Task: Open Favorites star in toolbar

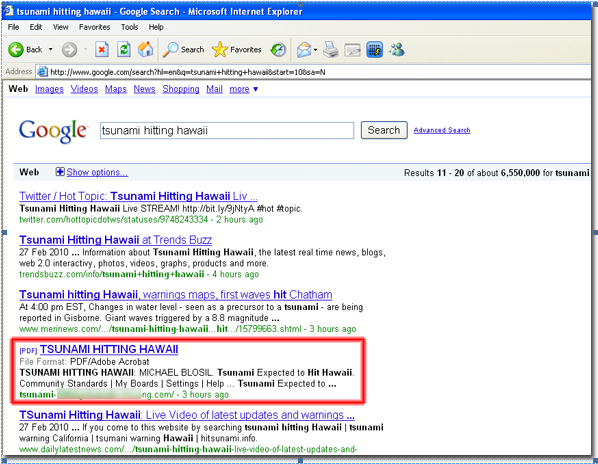Action: (236, 50)
